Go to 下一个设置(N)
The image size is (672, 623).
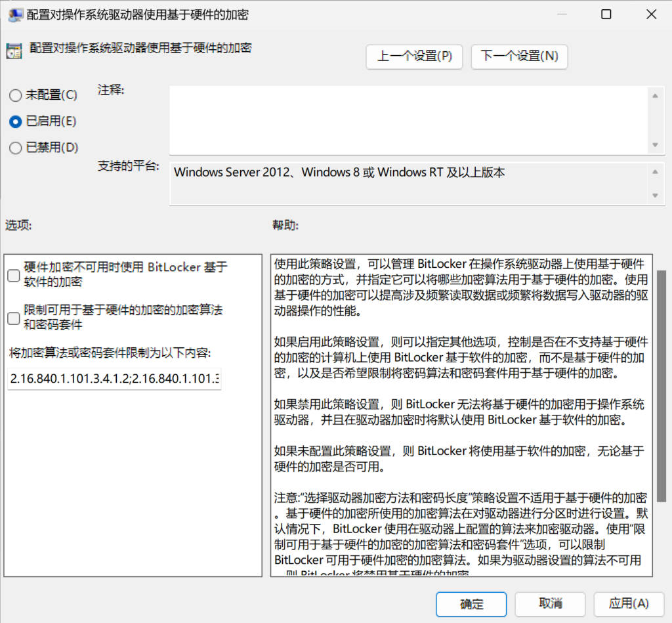pos(519,56)
